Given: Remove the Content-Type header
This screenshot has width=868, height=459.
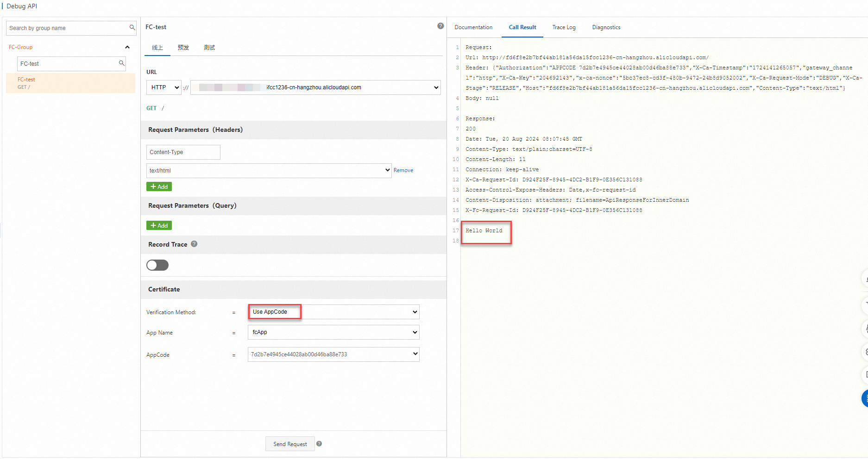Looking at the screenshot, I should point(403,170).
